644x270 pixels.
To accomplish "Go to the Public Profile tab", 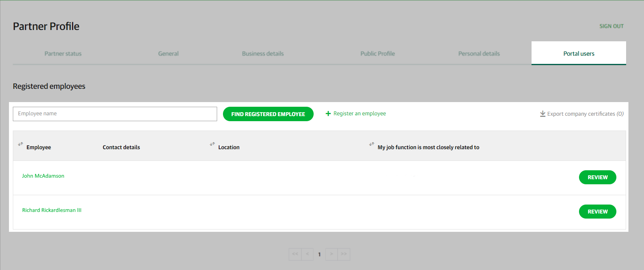I will tap(377, 53).
